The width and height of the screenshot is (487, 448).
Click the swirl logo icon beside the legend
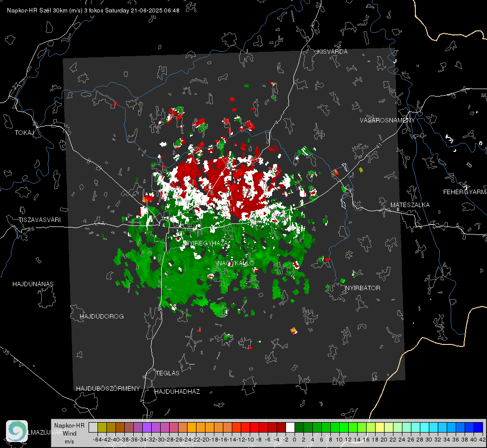coord(17,431)
